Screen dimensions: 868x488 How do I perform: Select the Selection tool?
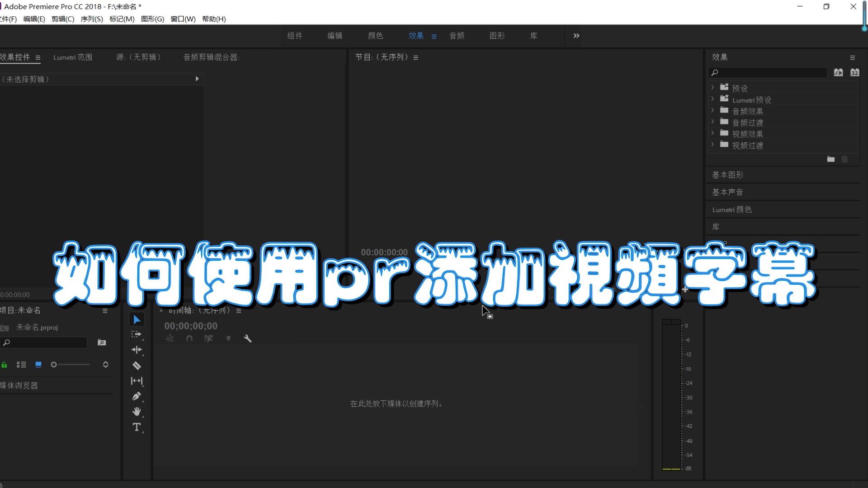(137, 319)
